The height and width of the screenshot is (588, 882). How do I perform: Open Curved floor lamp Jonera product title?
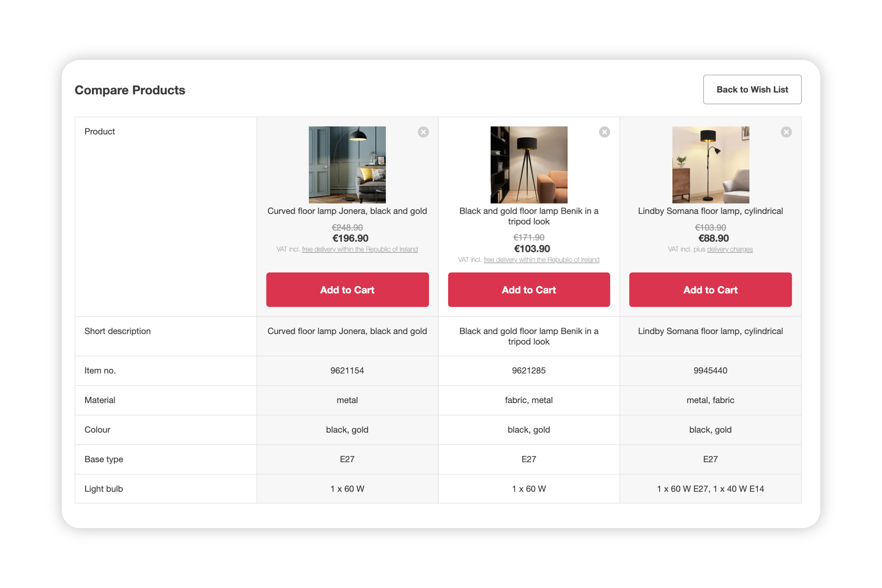point(348,211)
